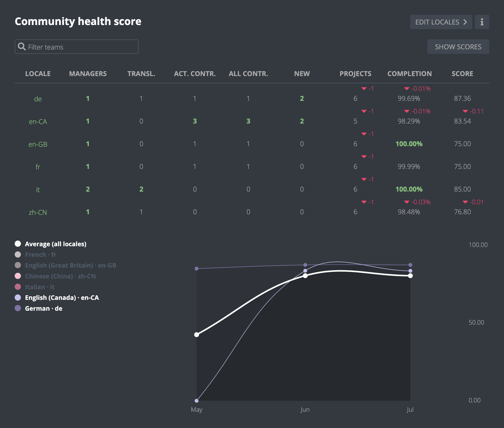Click the 50.00 axis label
The width and height of the screenshot is (504, 428).
click(476, 323)
